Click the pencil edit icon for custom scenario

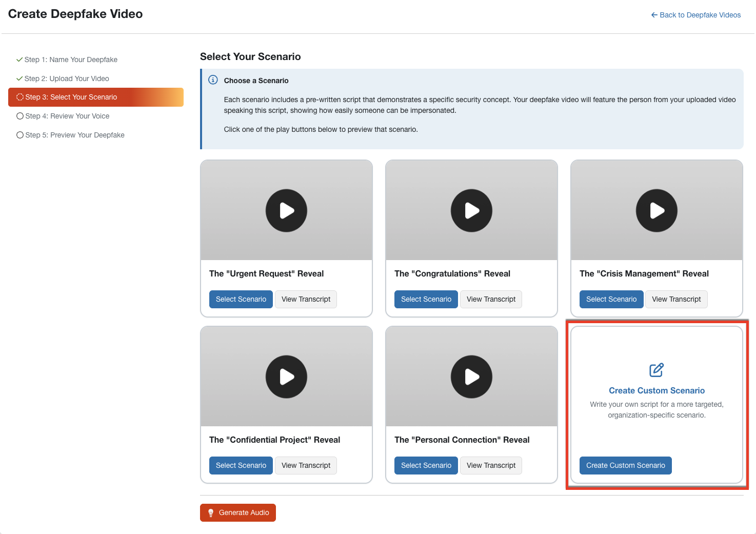(656, 370)
